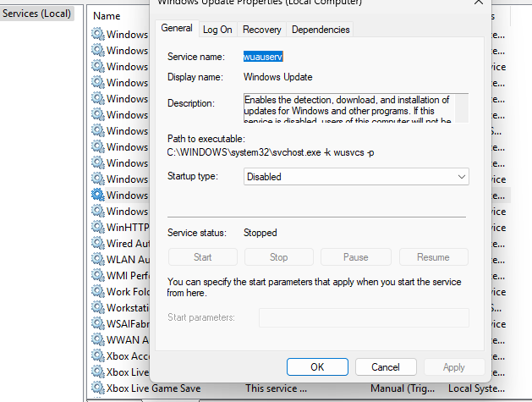Switch to the General tab

[177, 28]
